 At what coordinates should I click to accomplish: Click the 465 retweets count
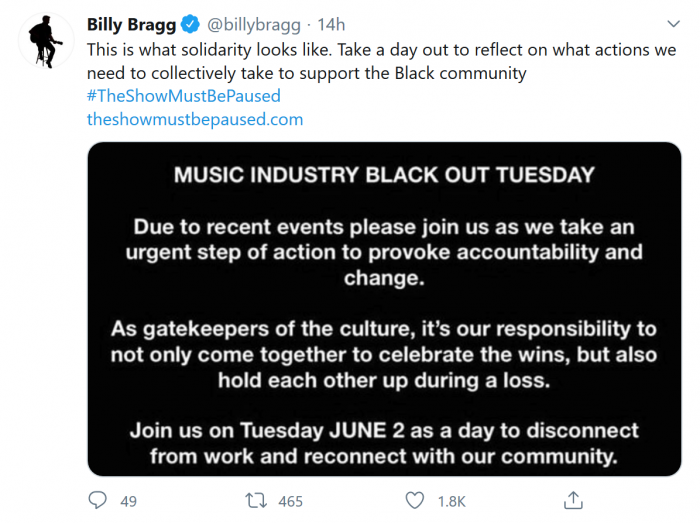[290, 501]
